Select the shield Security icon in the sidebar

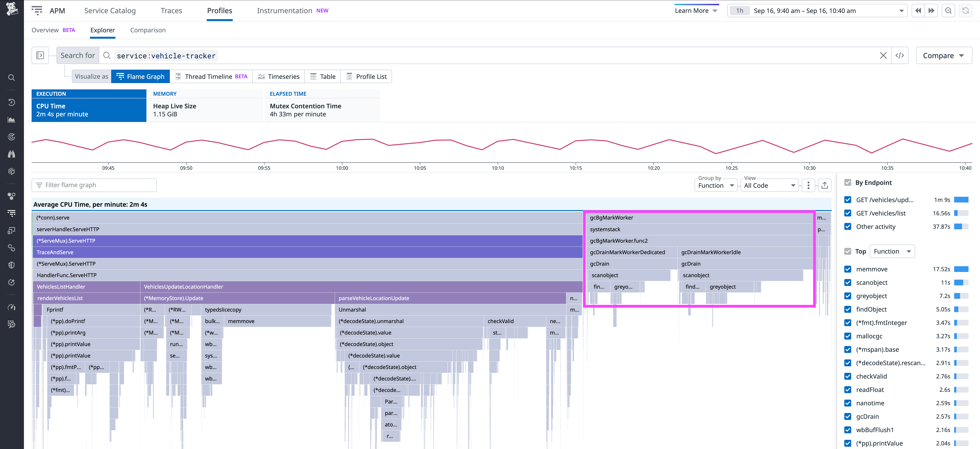(11, 265)
